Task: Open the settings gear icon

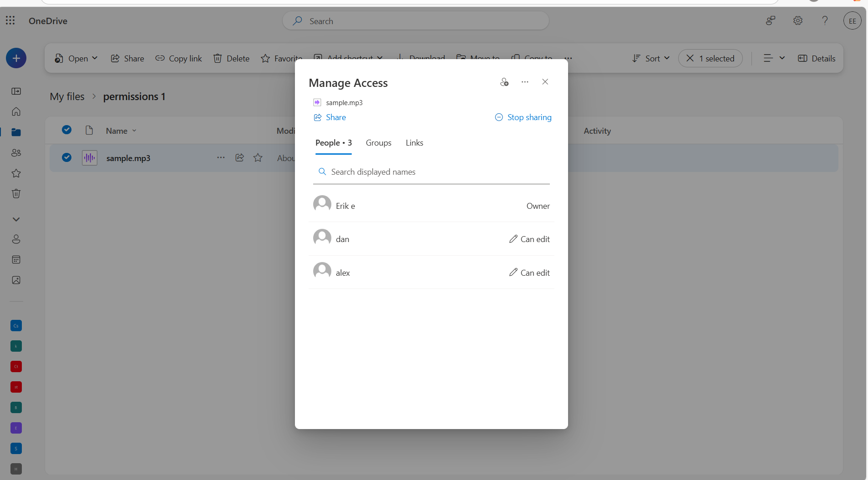Action: click(x=797, y=20)
